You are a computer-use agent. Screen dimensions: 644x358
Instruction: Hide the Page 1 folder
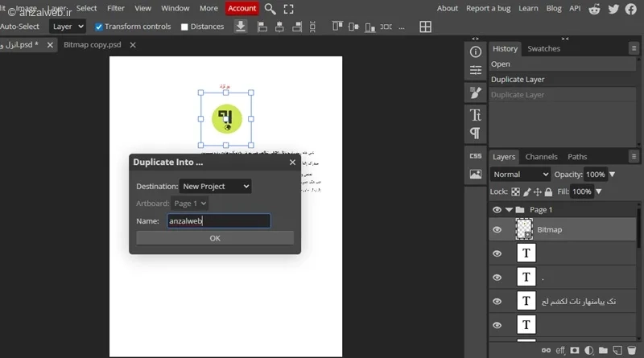[x=497, y=210]
